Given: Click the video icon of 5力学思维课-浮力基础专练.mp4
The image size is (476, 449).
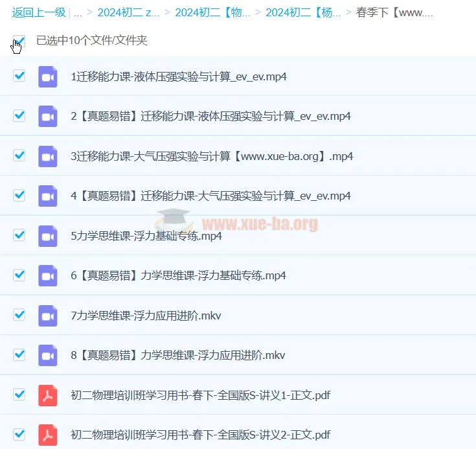Looking at the screenshot, I should pos(47,236).
